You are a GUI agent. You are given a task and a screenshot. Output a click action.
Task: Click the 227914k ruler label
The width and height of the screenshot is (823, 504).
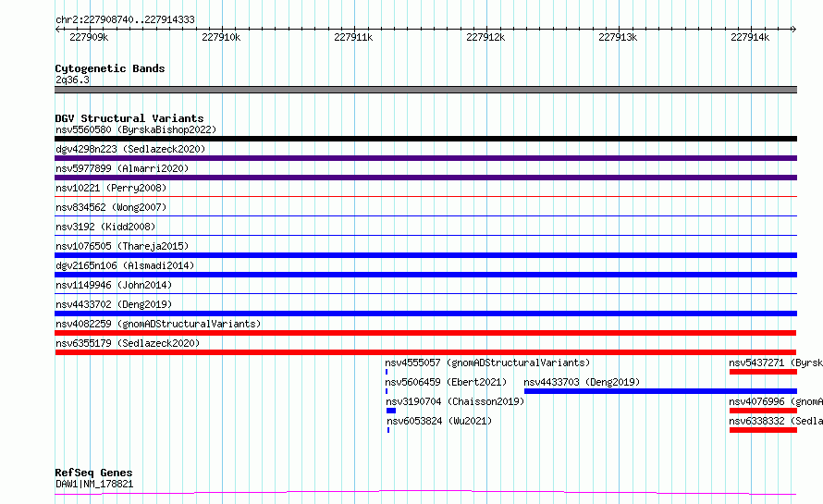tap(750, 37)
